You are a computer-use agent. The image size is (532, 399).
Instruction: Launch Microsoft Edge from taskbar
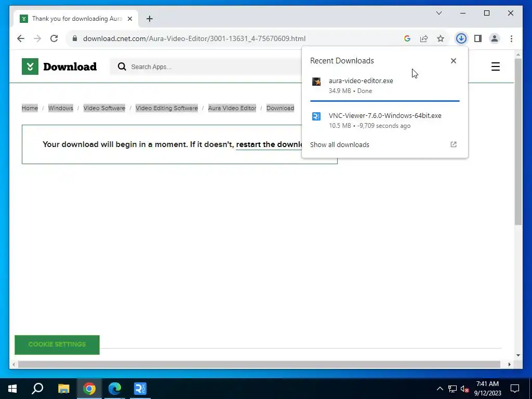[115, 389]
